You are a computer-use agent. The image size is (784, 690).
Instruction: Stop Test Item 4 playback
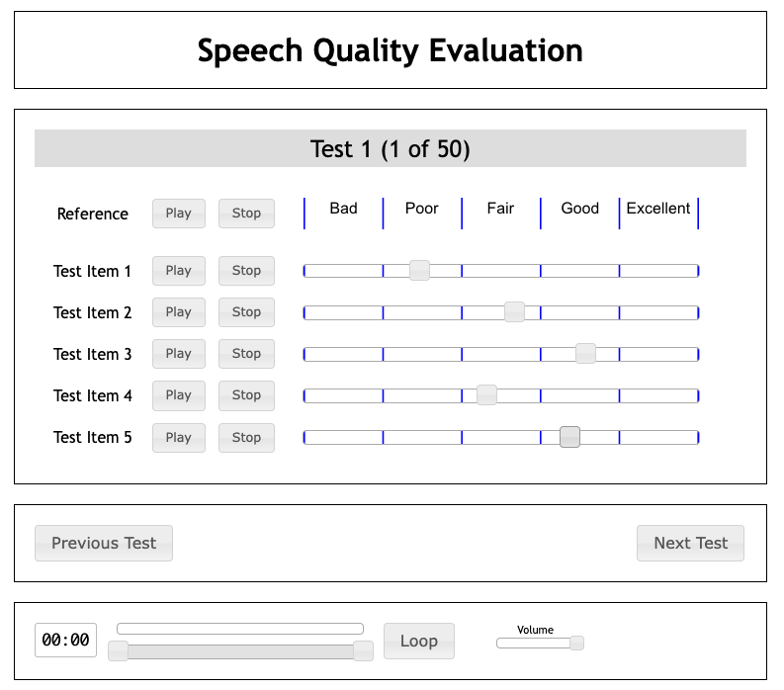click(246, 395)
